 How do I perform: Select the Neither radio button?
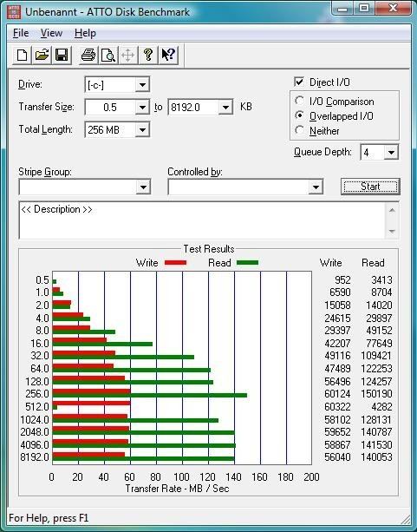tap(299, 130)
